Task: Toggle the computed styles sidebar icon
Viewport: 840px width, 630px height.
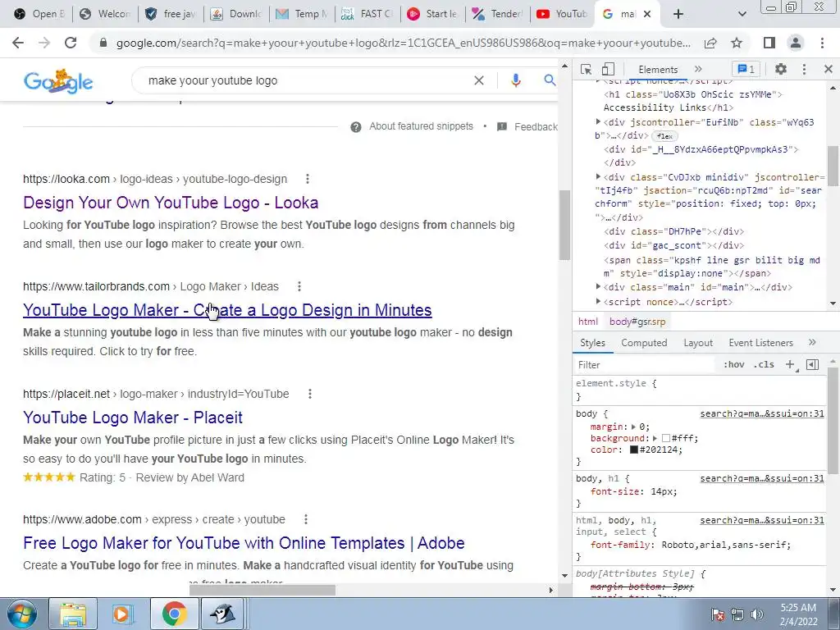Action: point(813,365)
